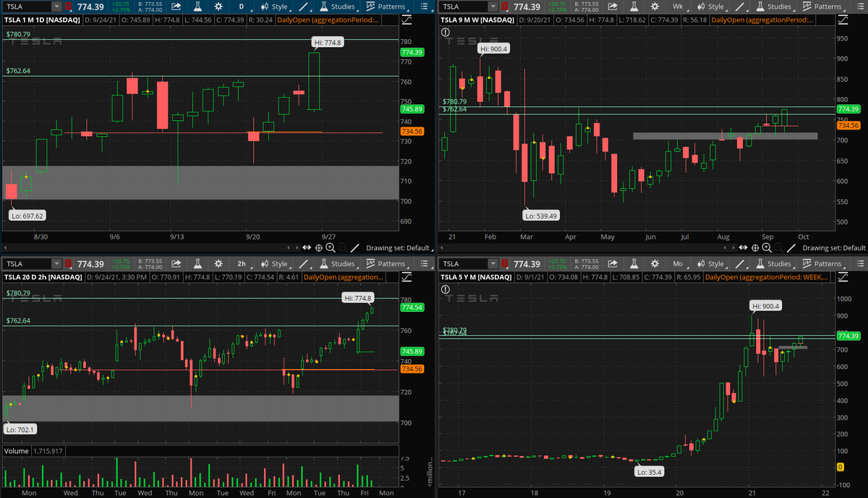
Task: Open drawings tool button in monthly chart toolbar
Action: tap(740, 264)
